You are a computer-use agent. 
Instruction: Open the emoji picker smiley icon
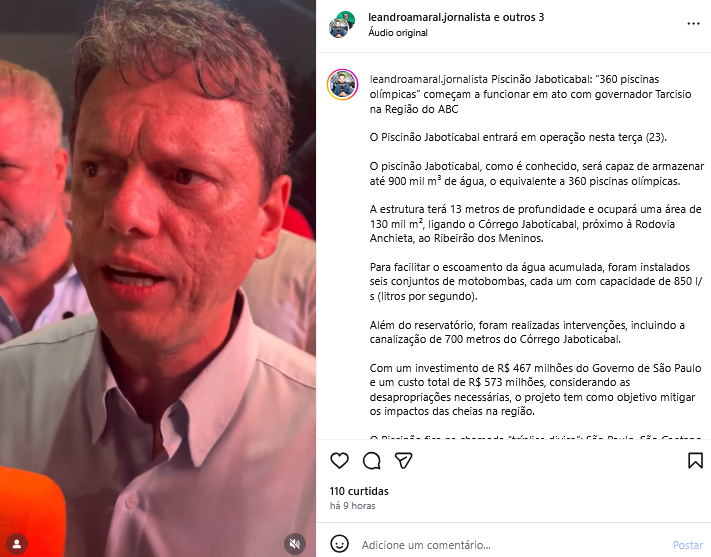click(x=339, y=544)
